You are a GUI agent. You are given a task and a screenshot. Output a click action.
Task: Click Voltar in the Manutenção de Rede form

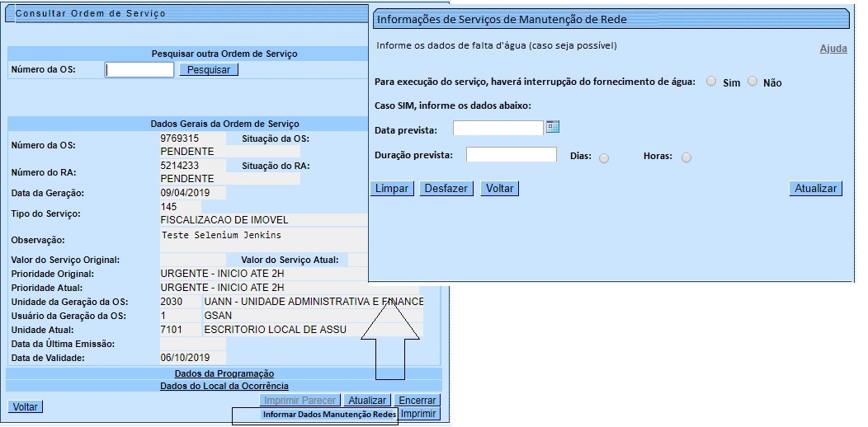coord(500,188)
